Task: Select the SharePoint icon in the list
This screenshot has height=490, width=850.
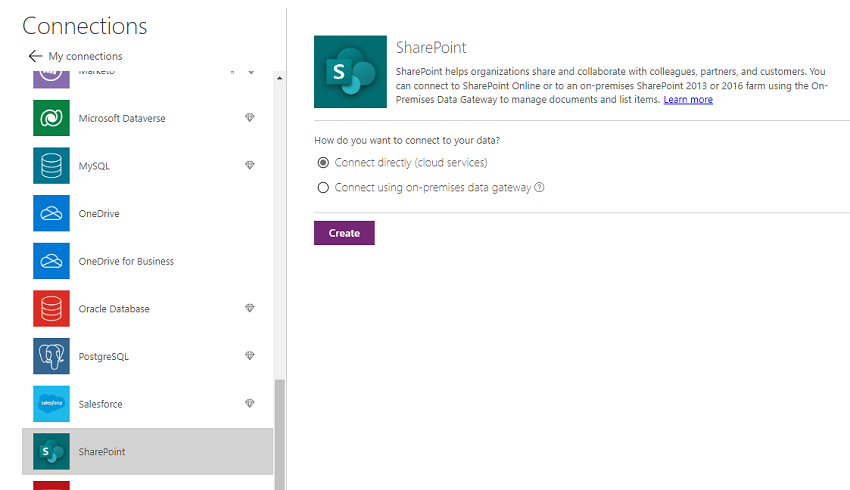Action: (x=51, y=452)
